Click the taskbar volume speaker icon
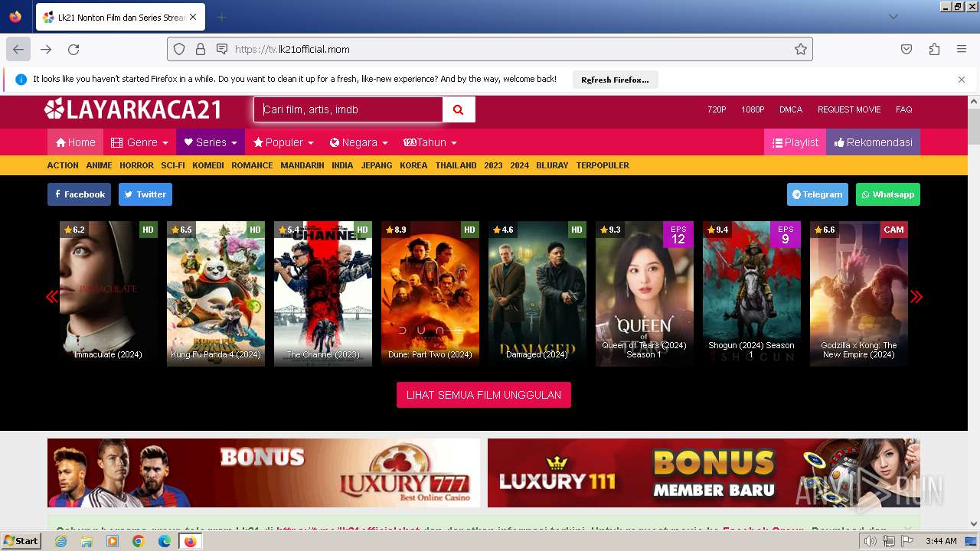The height and width of the screenshot is (551, 980). [871, 541]
